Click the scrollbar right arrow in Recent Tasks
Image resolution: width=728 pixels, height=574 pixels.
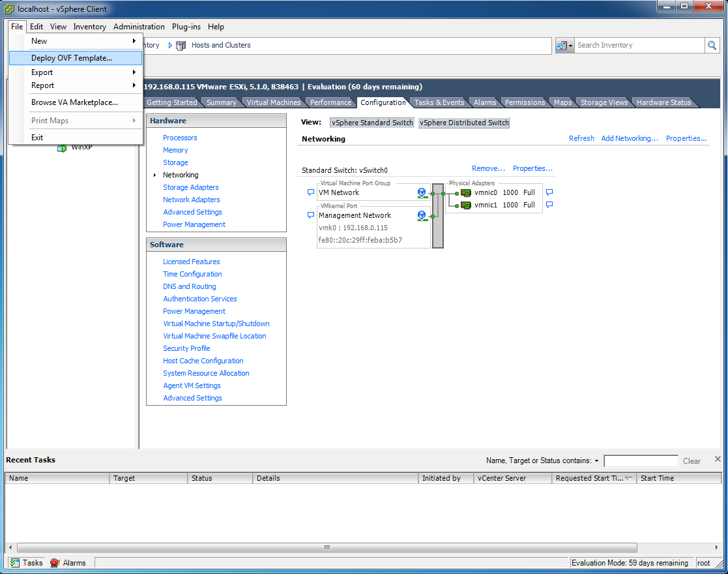coord(716,547)
